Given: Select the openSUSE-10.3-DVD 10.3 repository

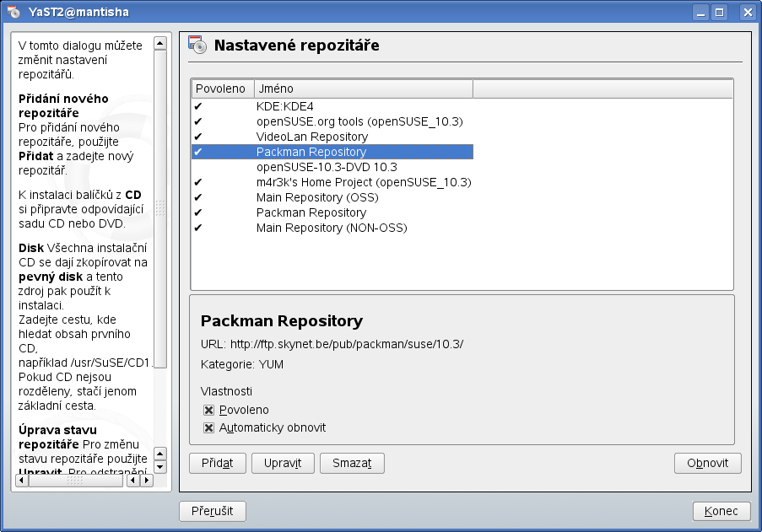Looking at the screenshot, I should click(332, 167).
